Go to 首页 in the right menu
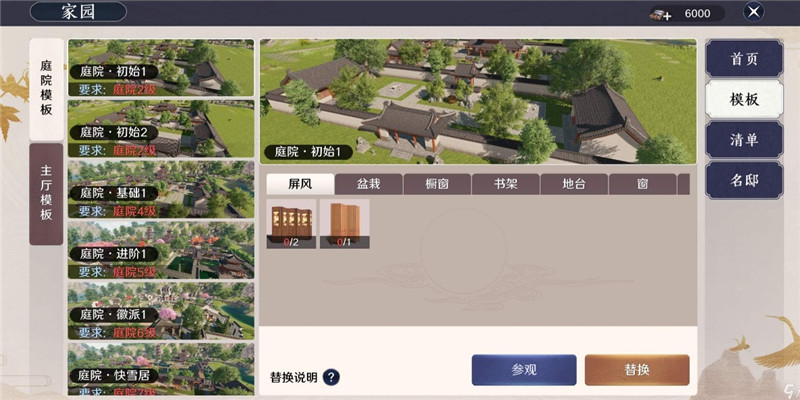This screenshot has height=400, width=800. (744, 59)
